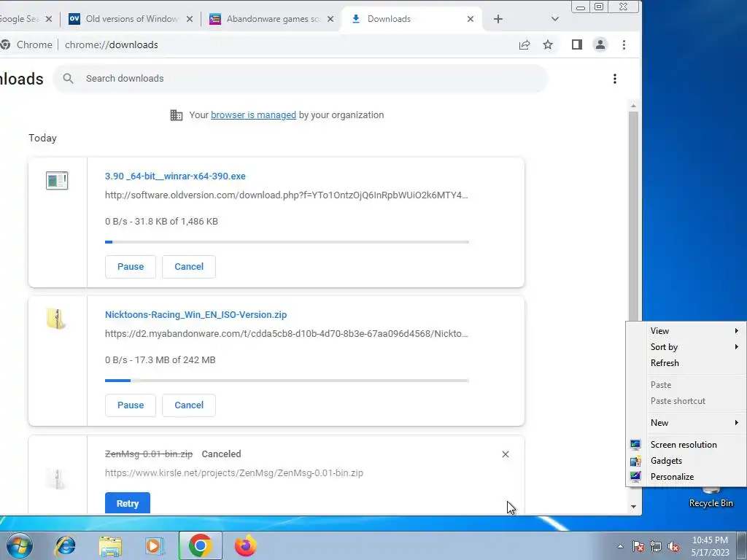
Task: Open the Windows Start menu
Action: (20, 545)
